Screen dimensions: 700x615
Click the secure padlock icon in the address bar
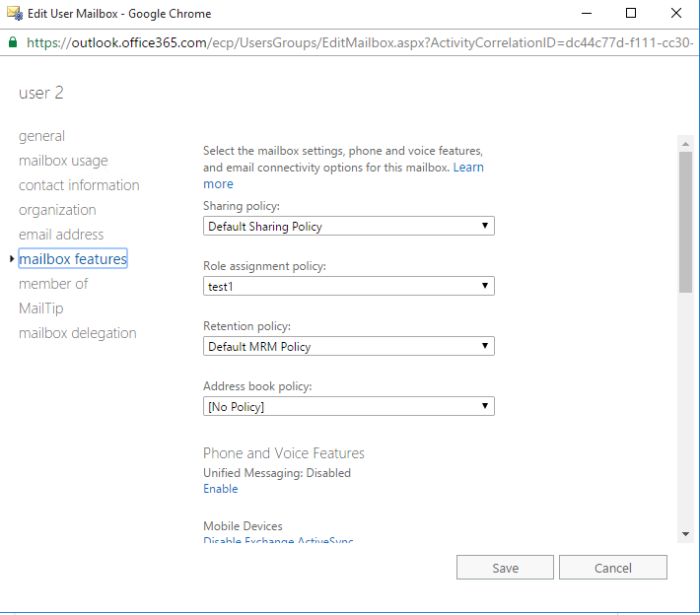pos(13,42)
